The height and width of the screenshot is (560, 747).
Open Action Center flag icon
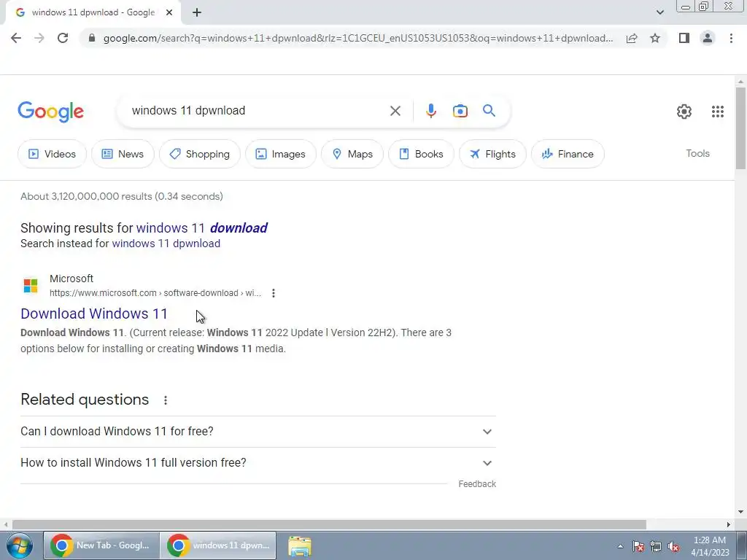point(638,546)
